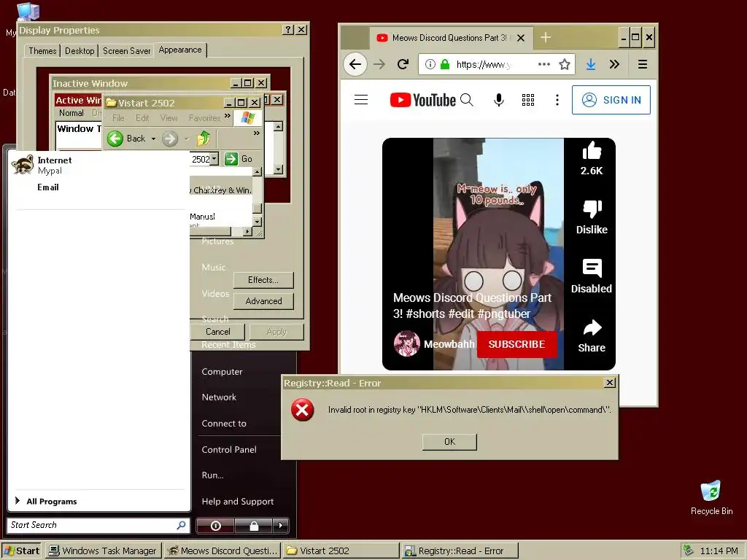Switch to Windows Task Manager on taskbar
Image resolution: width=747 pixels, height=560 pixels.
pos(104,551)
